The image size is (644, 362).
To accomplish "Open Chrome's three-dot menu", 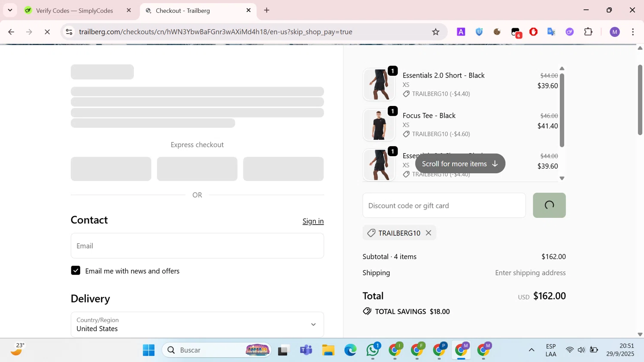I will pos(633,32).
